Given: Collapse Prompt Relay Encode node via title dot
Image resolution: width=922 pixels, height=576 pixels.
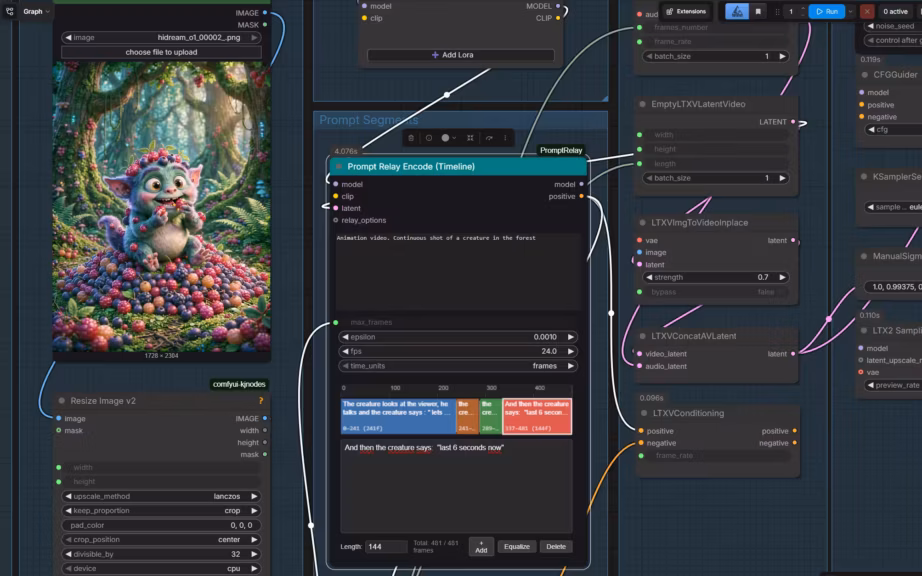Looking at the screenshot, I should click(x=339, y=167).
